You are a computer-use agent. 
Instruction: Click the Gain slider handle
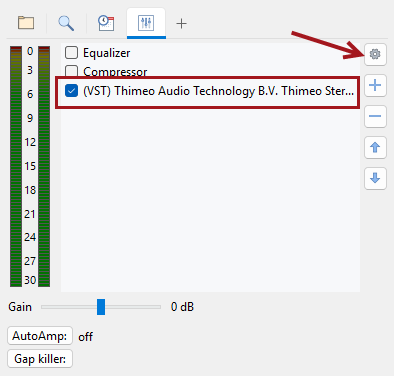click(101, 307)
